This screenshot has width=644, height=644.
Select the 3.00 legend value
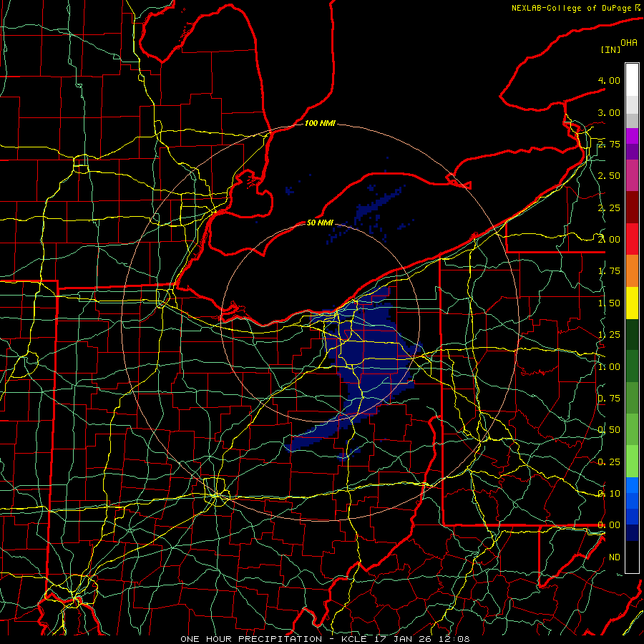609,112
